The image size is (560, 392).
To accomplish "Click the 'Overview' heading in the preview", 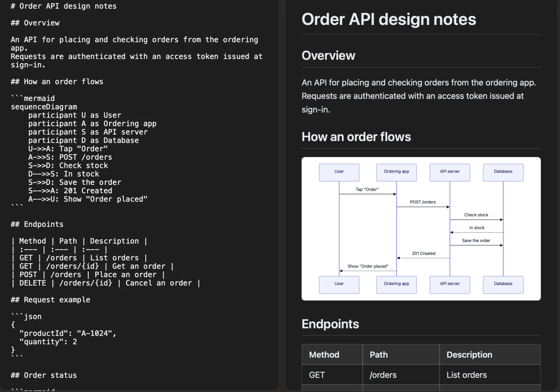I will tap(328, 56).
